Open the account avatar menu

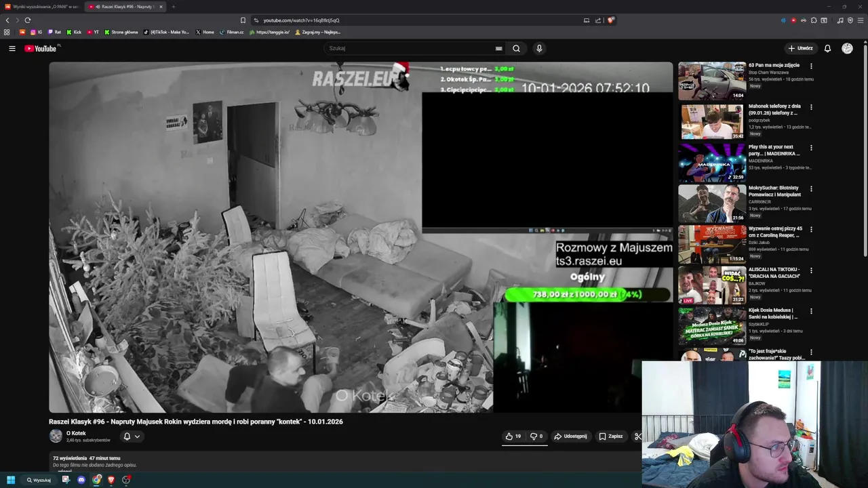847,48
